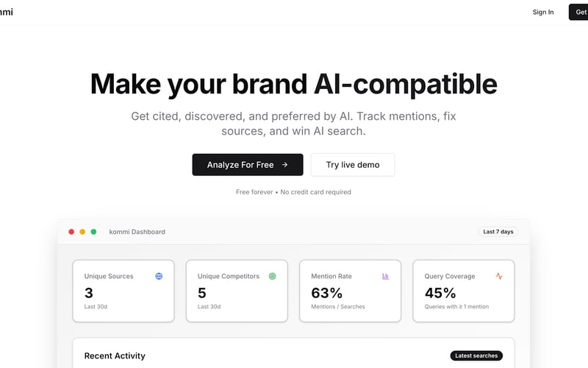
Task: Click the kommi logo in the navbar
Action: coord(6,12)
